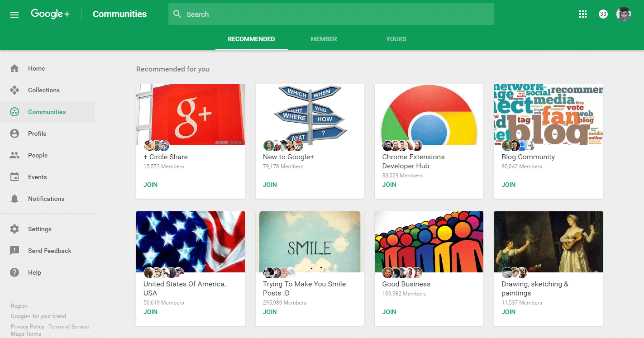Join Drawing, sketching & paintings community
644x338 pixels.
point(509,312)
